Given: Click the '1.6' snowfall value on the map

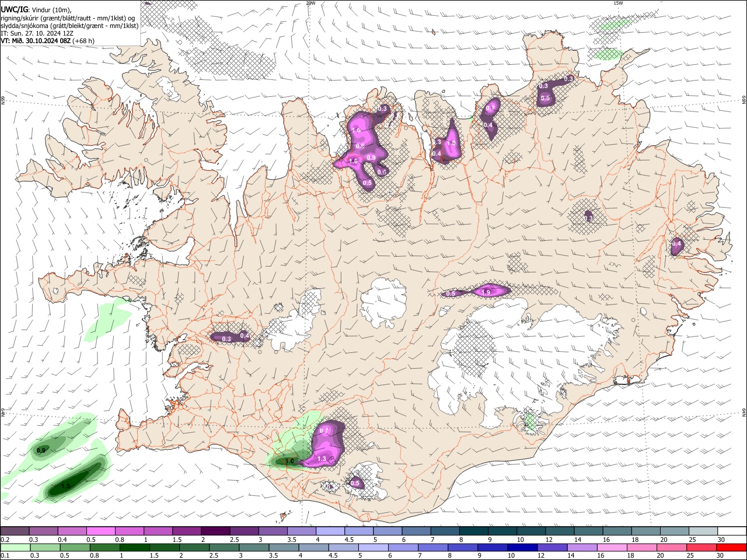Looking at the screenshot, I should [352, 162].
